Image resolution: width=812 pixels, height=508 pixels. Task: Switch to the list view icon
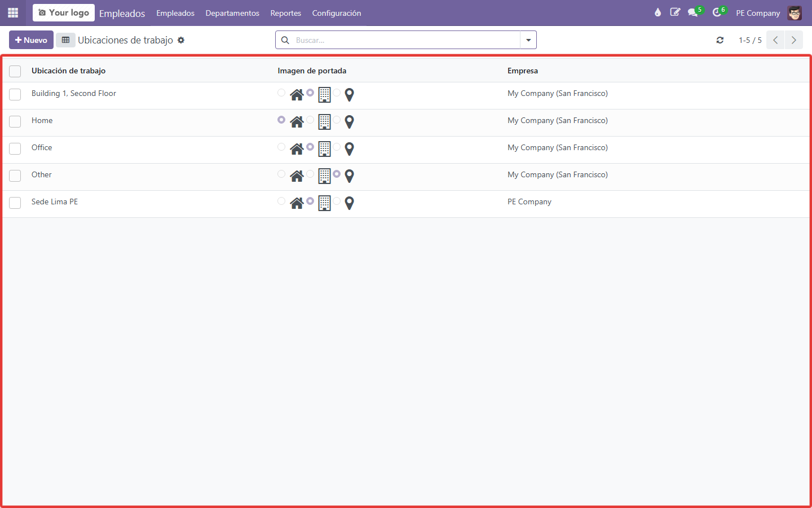(x=65, y=40)
